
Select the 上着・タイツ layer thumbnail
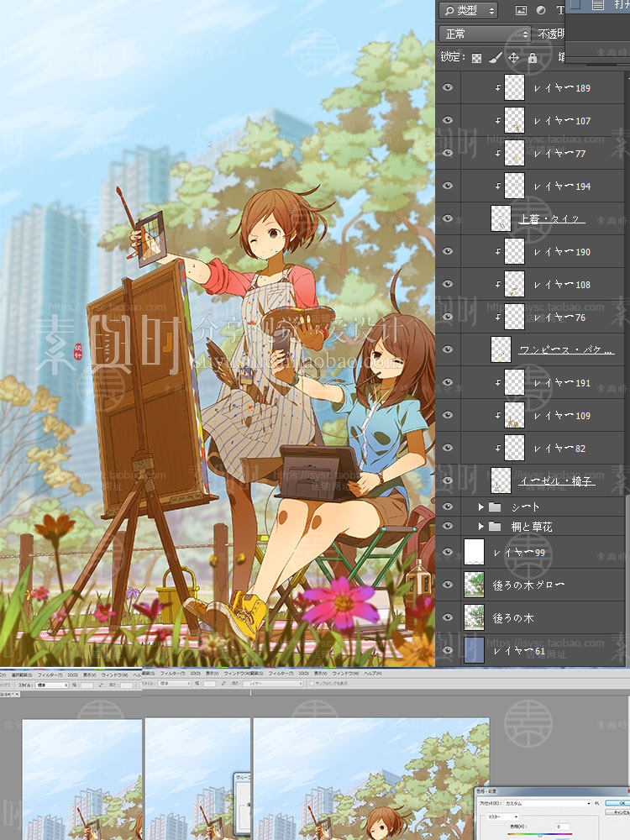[501, 218]
